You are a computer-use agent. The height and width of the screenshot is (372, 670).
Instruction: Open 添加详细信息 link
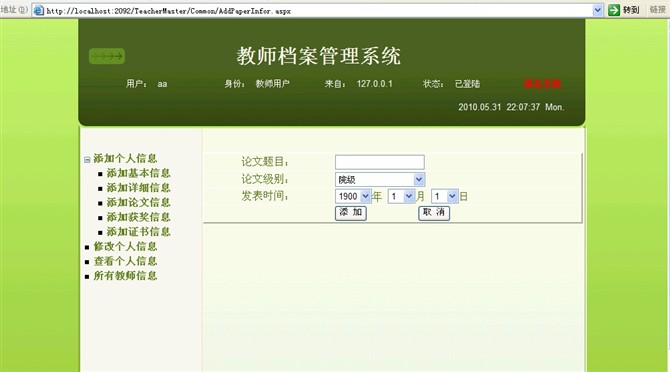pos(138,187)
